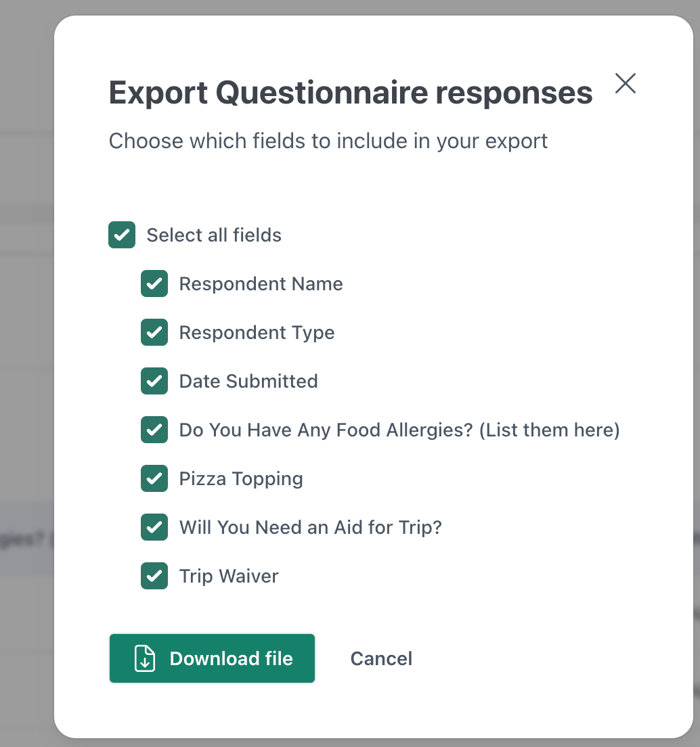Toggle the Pizza Topping checkbox
This screenshot has width=700, height=747.
[x=154, y=478]
